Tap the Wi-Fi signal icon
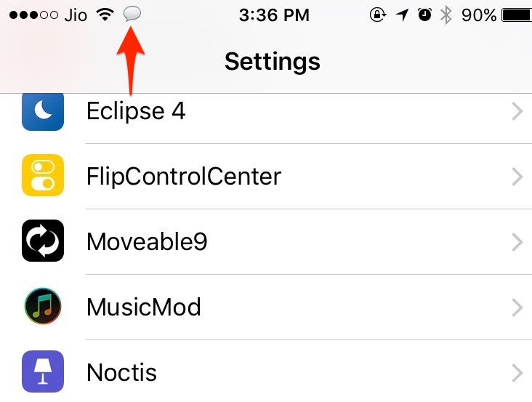The width and height of the screenshot is (532, 402). [x=106, y=15]
